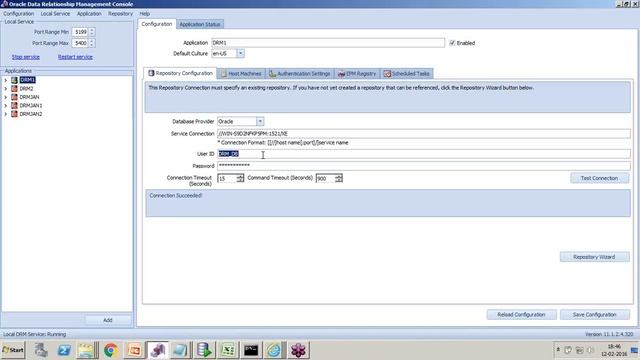Open Server Manager taskbar icon

(41, 350)
